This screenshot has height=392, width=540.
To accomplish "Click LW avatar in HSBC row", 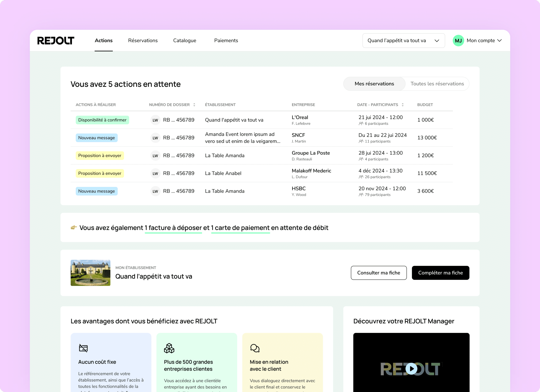I will tap(155, 191).
